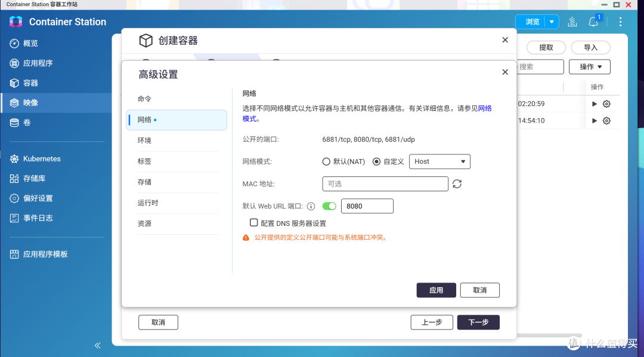Viewport: 644px width, 357px height.
Task: Open the 资源 resources tab
Action: (x=177, y=224)
